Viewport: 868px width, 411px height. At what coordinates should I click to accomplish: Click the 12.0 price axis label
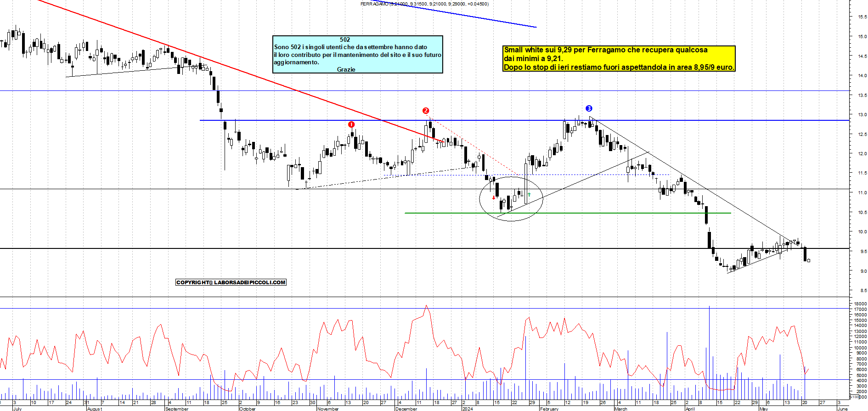(x=862, y=154)
